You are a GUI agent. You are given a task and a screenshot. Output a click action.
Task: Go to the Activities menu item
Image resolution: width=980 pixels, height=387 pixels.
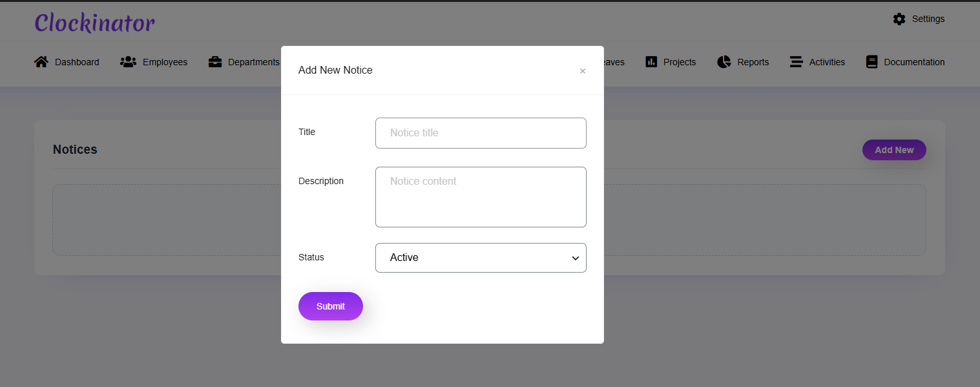pos(817,62)
